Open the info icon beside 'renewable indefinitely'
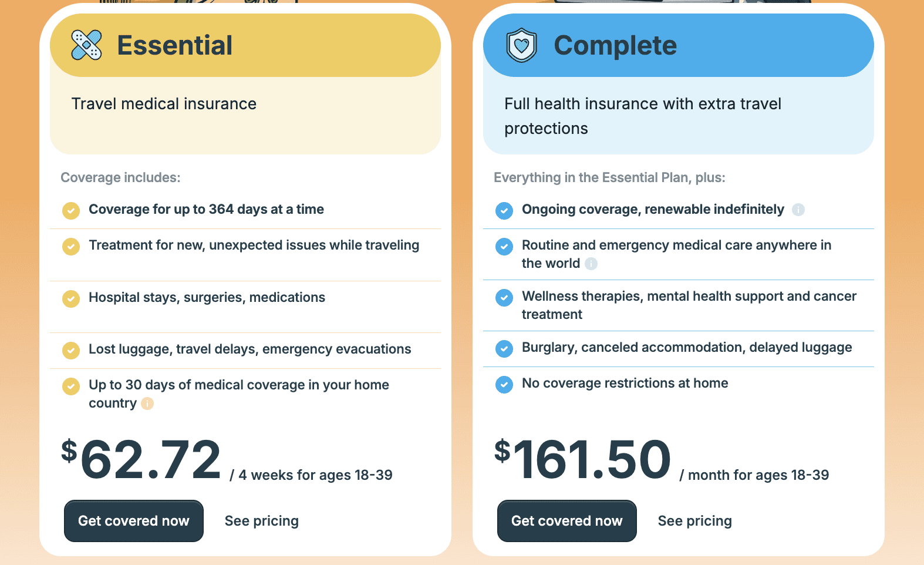The height and width of the screenshot is (565, 924). [798, 209]
